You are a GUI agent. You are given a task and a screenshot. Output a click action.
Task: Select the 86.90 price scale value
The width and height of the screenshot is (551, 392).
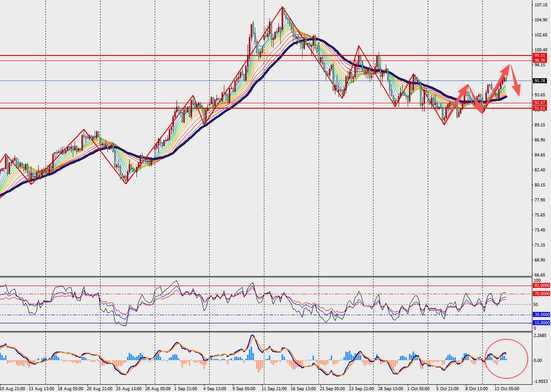[x=540, y=140]
